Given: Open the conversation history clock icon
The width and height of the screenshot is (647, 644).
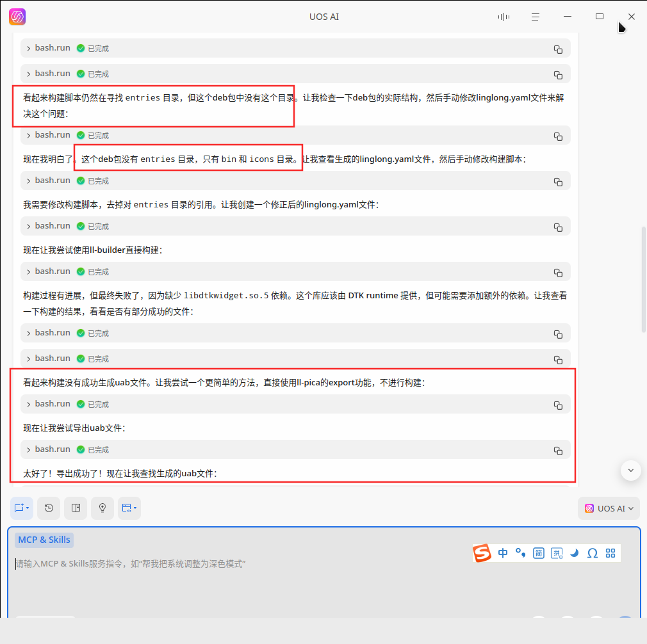Looking at the screenshot, I should pyautogui.click(x=49, y=508).
